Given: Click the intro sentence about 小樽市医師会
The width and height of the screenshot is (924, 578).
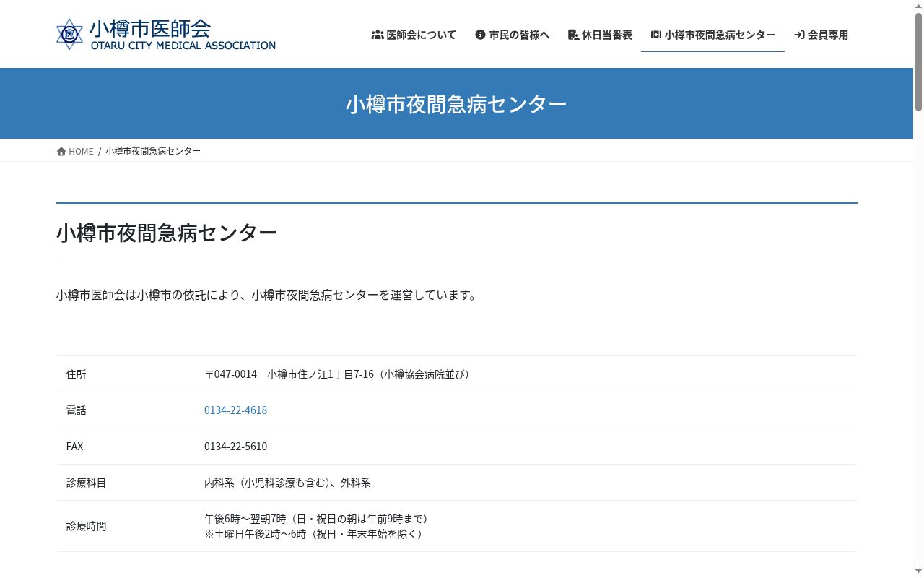Looking at the screenshot, I should point(266,295).
